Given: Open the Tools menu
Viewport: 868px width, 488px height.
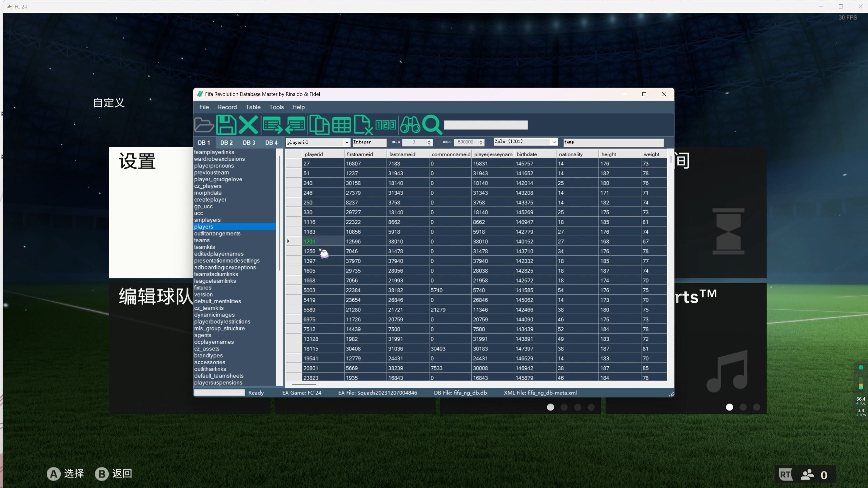Looking at the screenshot, I should [276, 107].
